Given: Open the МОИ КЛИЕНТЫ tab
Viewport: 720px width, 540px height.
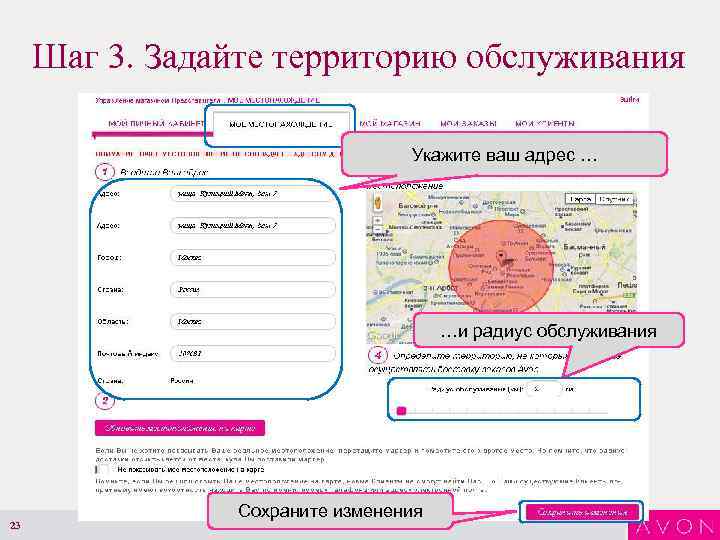Looking at the screenshot, I should click(545, 124).
